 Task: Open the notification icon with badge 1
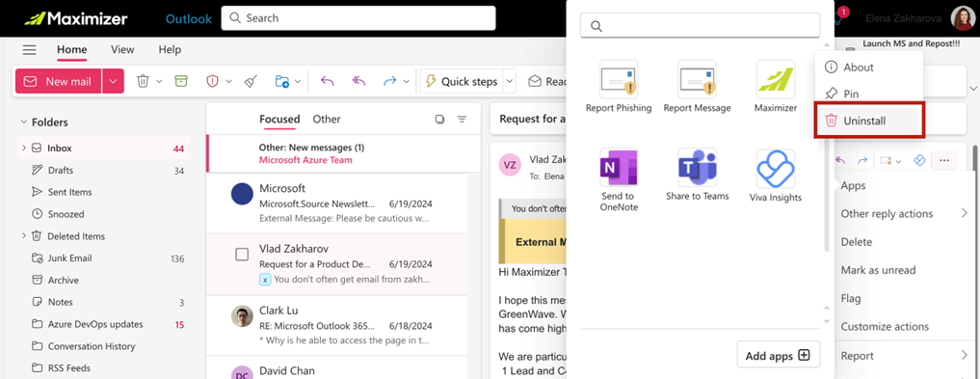point(840,16)
